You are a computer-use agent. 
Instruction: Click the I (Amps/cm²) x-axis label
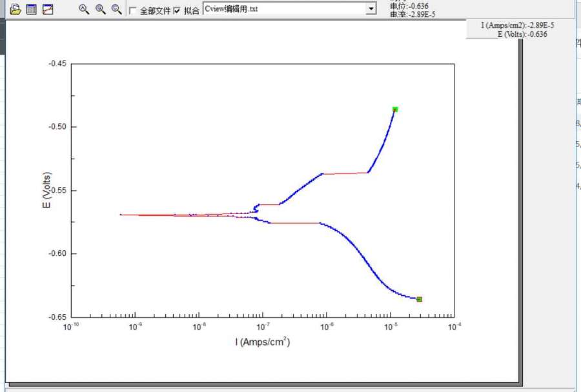point(262,341)
